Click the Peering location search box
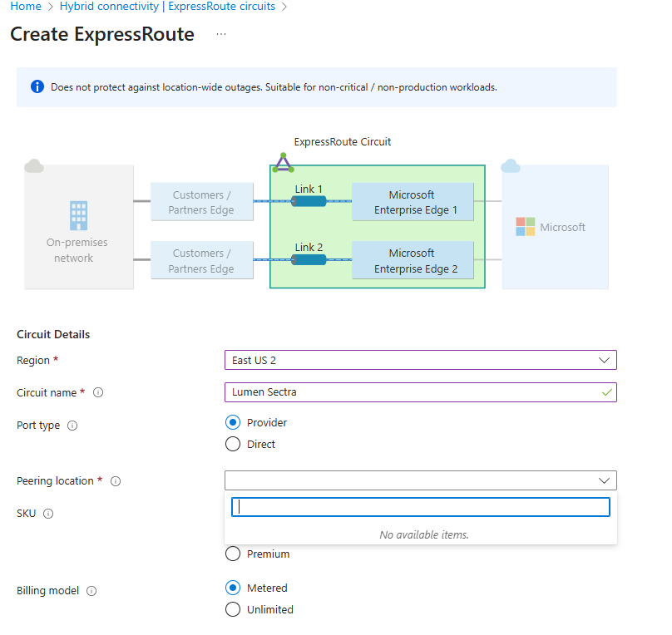This screenshot has width=672, height=635. 421,507
